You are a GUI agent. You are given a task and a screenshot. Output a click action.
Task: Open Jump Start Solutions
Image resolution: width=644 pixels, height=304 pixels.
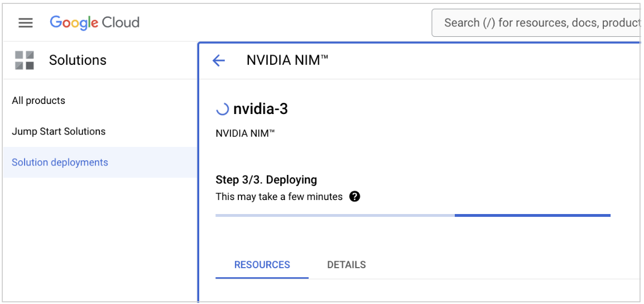pyautogui.click(x=59, y=131)
